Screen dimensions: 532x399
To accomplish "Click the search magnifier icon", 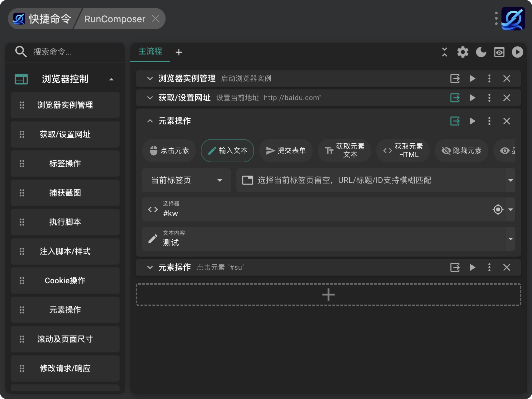I will 21,52.
